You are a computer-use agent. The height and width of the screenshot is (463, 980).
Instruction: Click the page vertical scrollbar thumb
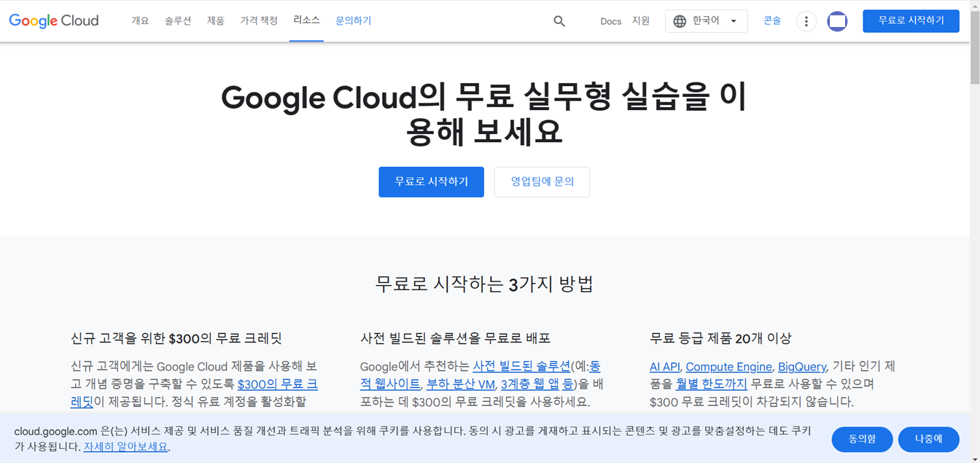tap(974, 47)
